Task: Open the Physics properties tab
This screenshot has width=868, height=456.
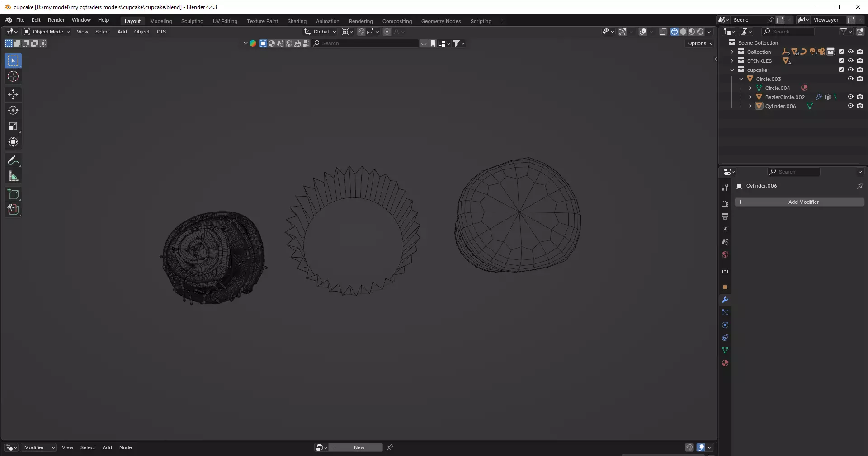Action: [x=725, y=325]
